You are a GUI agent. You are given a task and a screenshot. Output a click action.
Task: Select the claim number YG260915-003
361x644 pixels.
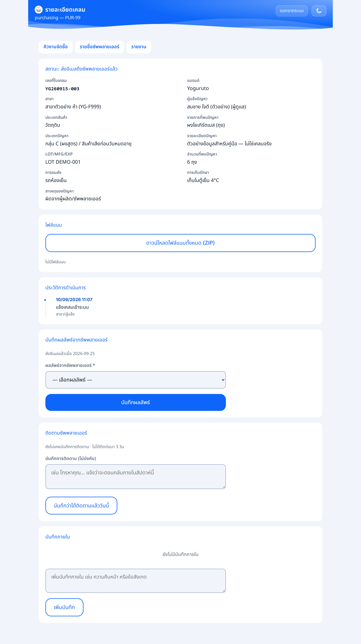pos(62,89)
